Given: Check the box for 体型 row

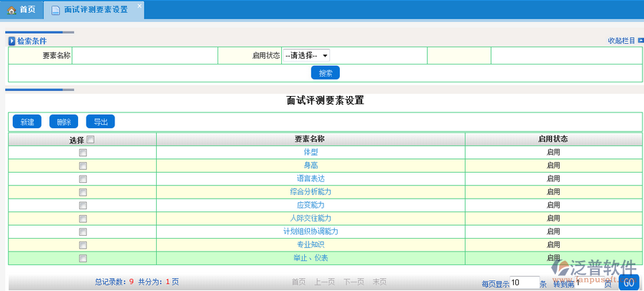Looking at the screenshot, I should pyautogui.click(x=82, y=153).
